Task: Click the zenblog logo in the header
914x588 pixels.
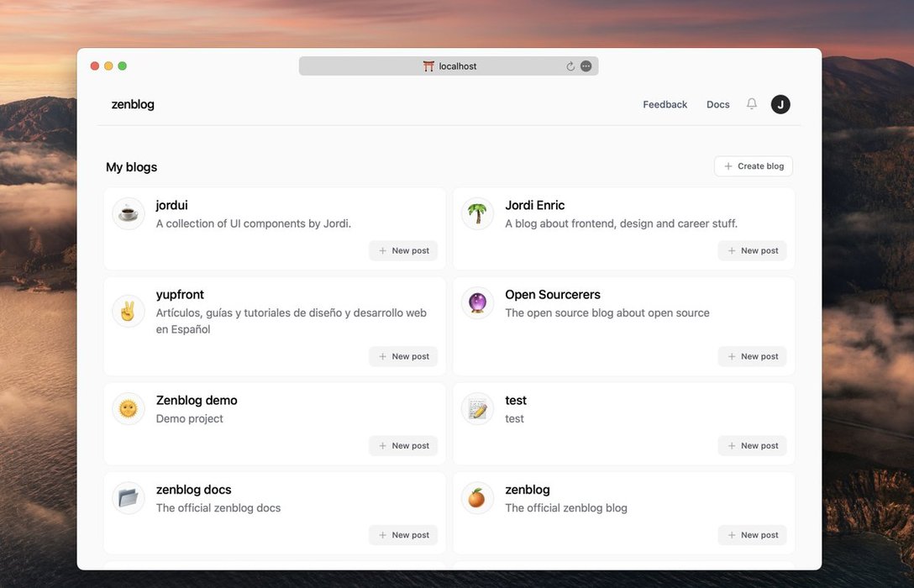Action: pyautogui.click(x=133, y=104)
